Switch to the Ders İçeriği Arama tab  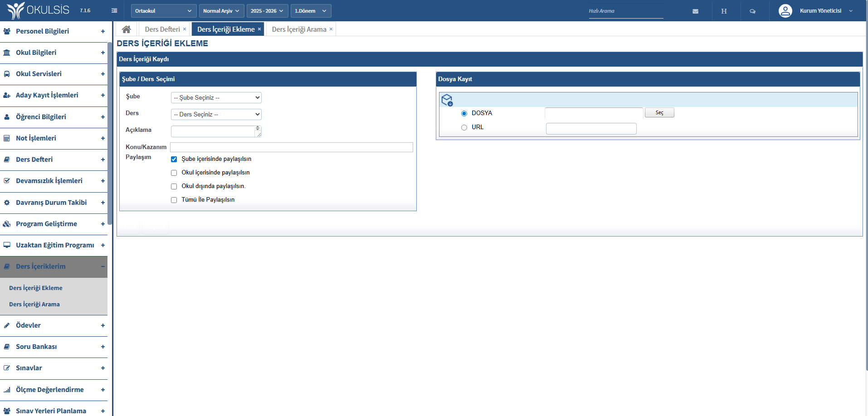point(299,29)
